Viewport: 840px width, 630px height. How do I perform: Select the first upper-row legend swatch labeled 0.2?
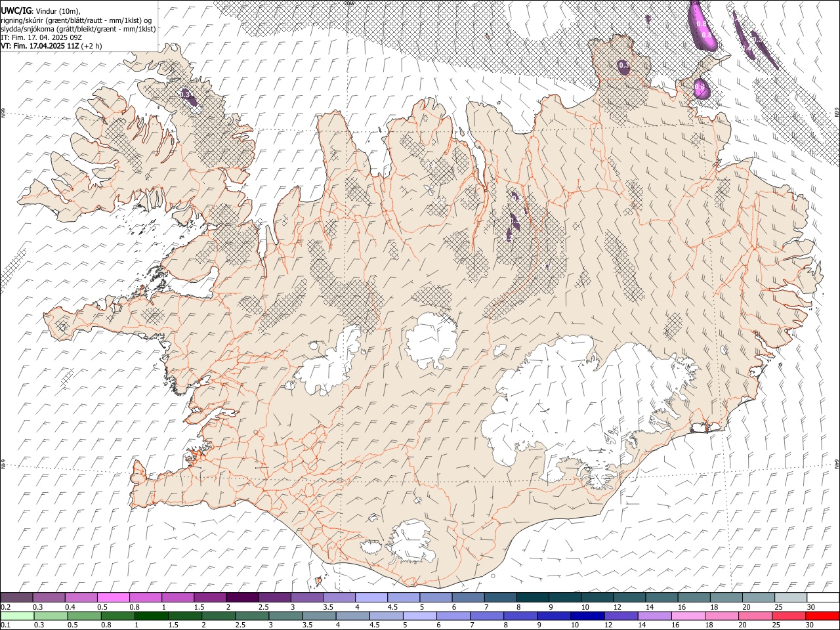[16, 598]
